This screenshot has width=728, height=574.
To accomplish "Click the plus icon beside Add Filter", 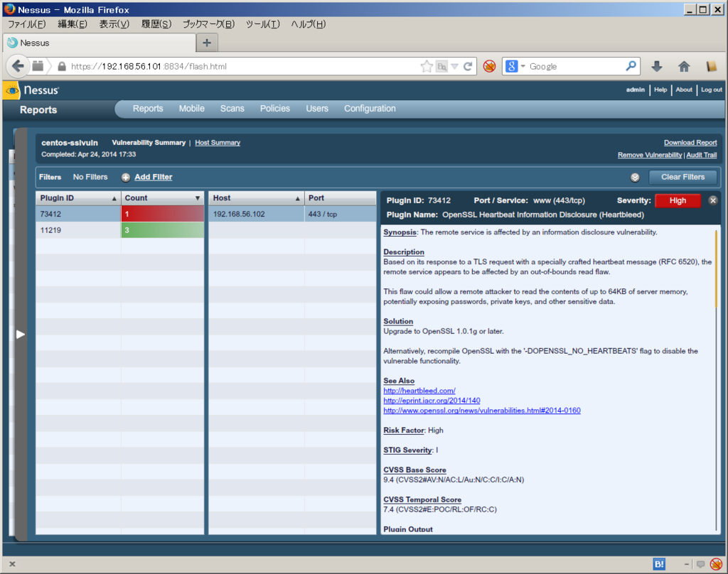I will (125, 178).
